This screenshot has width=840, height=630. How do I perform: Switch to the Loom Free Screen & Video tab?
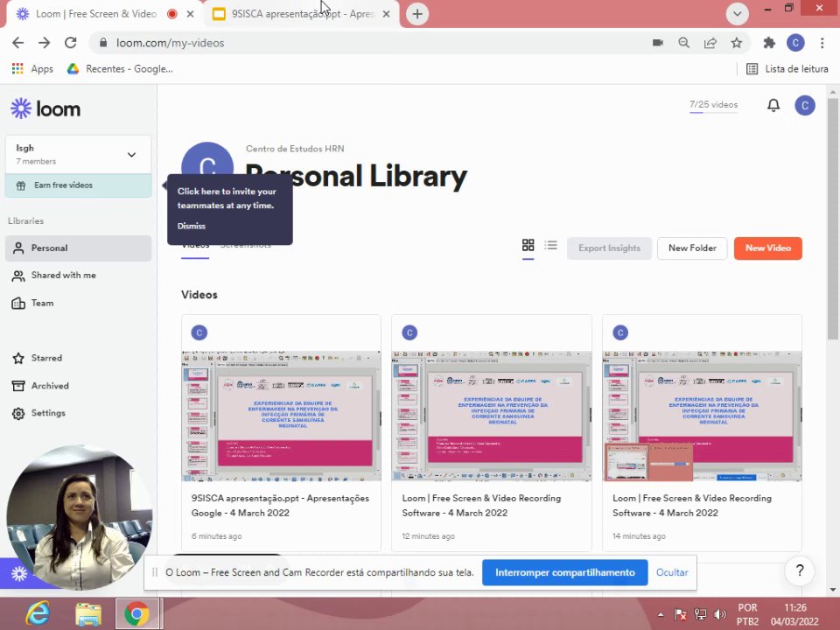(x=96, y=14)
